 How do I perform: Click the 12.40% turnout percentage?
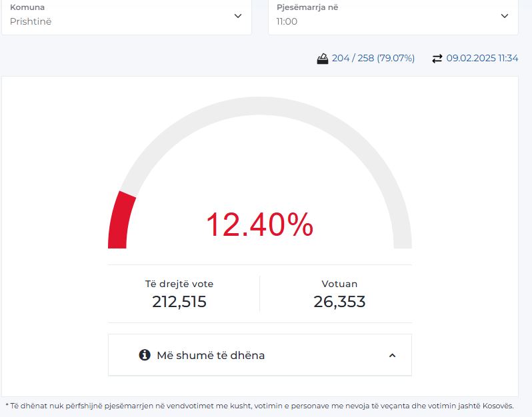click(259, 224)
